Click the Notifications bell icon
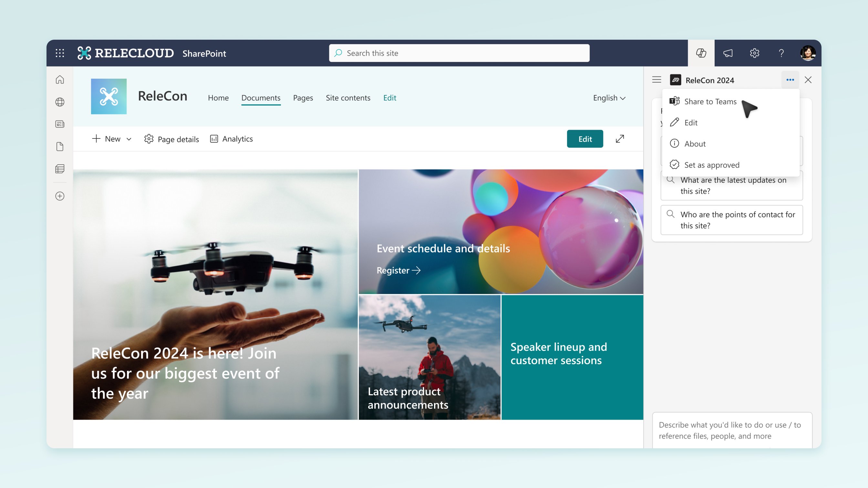The width and height of the screenshot is (868, 488). 727,53
